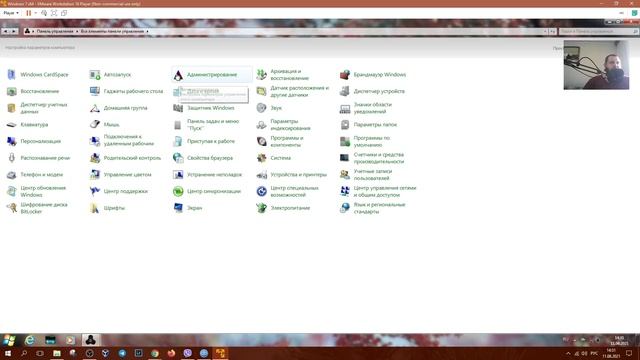This screenshot has width=640, height=360.
Task: Open the Центр поддержки flag icon
Action: (95, 191)
